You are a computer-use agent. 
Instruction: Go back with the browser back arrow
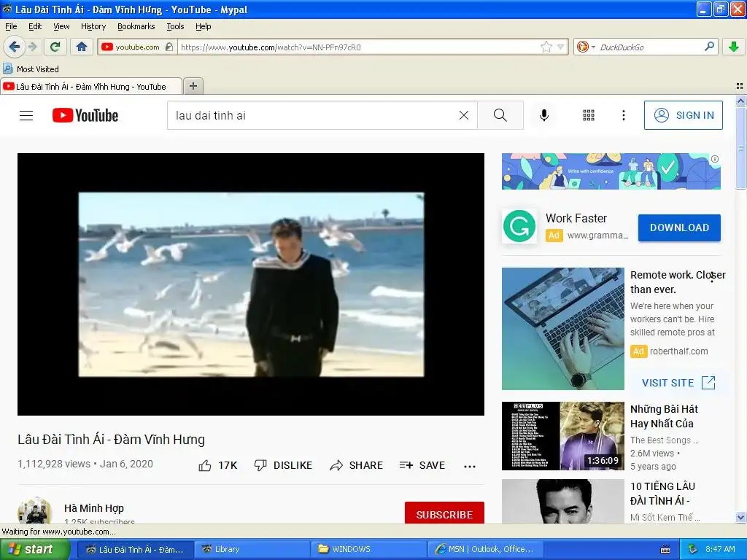coord(14,47)
